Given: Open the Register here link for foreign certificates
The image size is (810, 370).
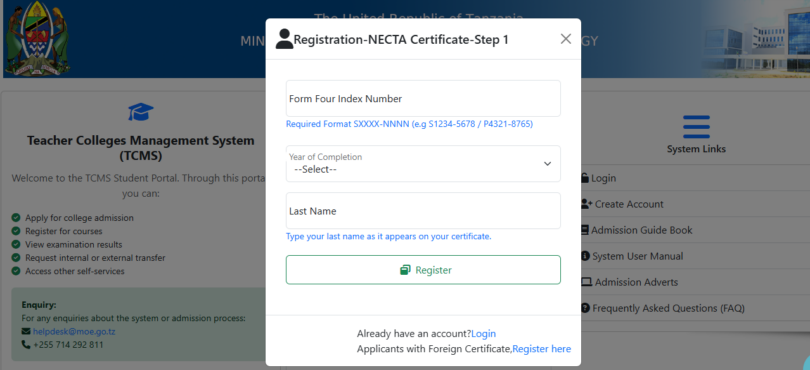Looking at the screenshot, I should [542, 349].
